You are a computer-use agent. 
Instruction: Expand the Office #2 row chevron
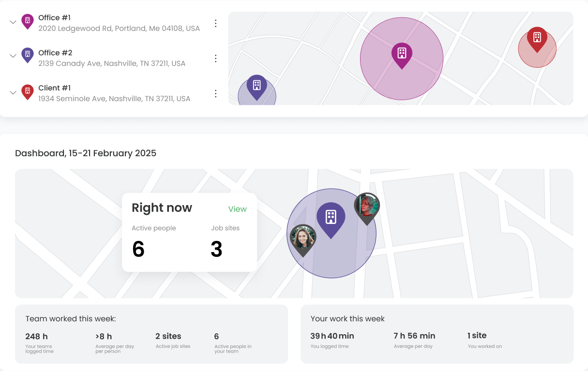coord(13,56)
